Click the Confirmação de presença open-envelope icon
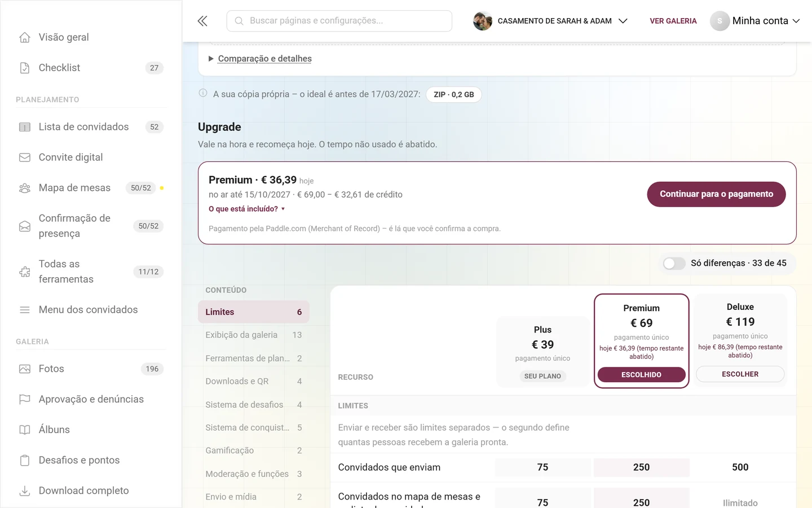This screenshot has height=508, width=812. click(x=25, y=226)
